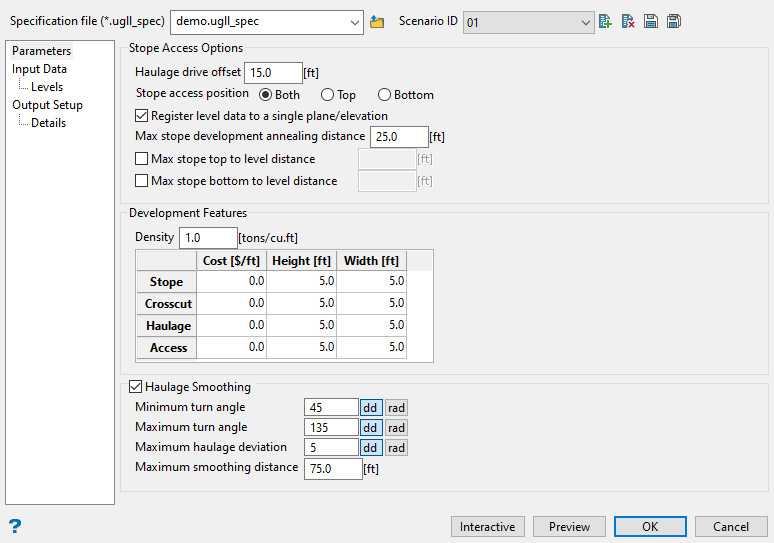Enable Max stope top to level distance
Viewport: 774px width, 543px height.
pyautogui.click(x=141, y=159)
